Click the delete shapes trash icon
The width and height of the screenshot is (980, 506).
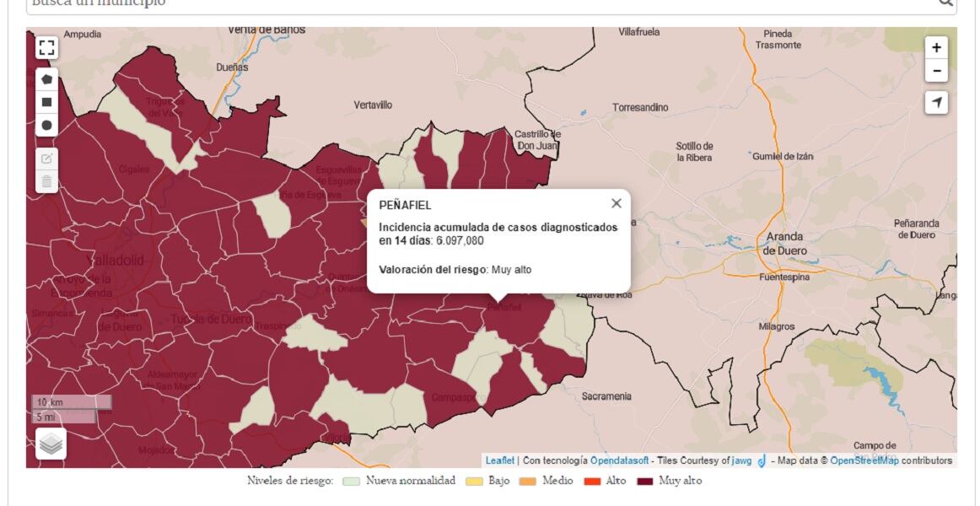click(46, 180)
